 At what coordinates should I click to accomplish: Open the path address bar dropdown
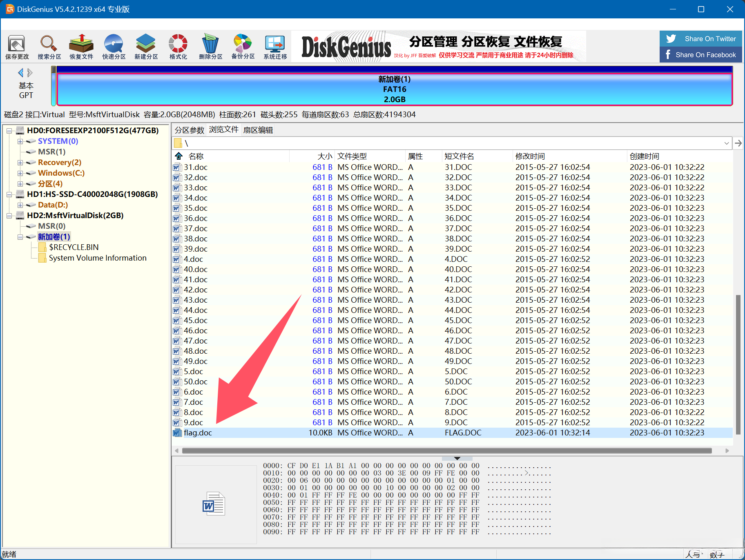(726, 143)
